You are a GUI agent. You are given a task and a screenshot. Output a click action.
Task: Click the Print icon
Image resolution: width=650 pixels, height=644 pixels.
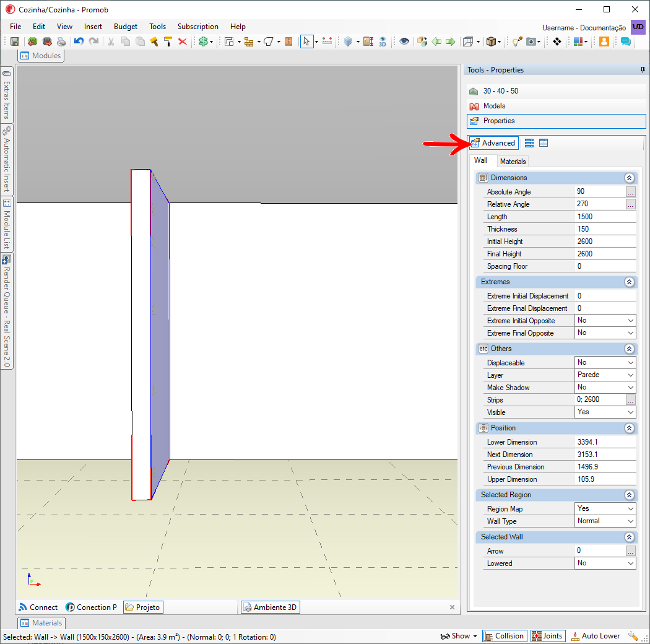pyautogui.click(x=61, y=41)
